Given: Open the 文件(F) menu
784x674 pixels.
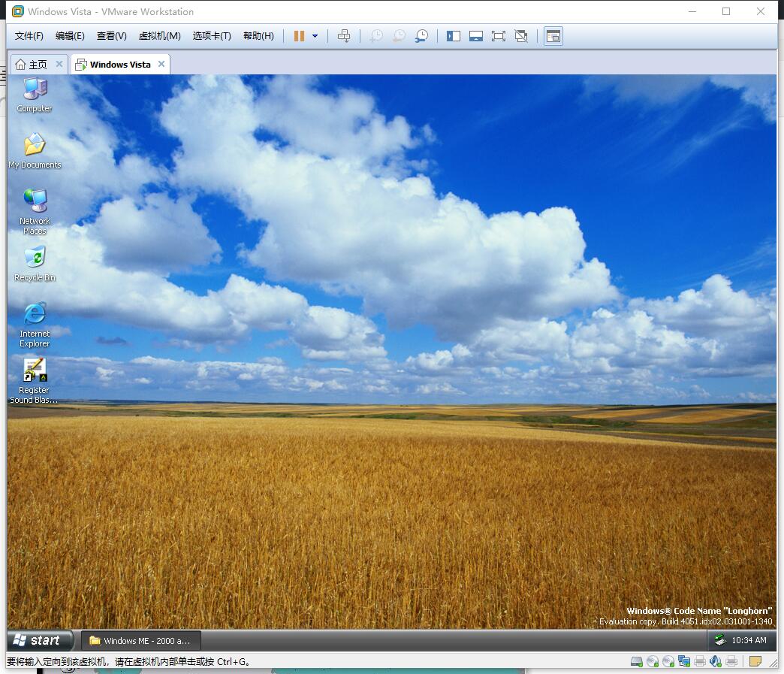Looking at the screenshot, I should 29,36.
